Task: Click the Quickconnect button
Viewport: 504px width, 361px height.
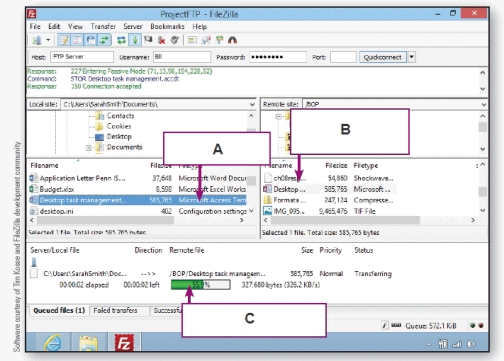Action: [383, 57]
